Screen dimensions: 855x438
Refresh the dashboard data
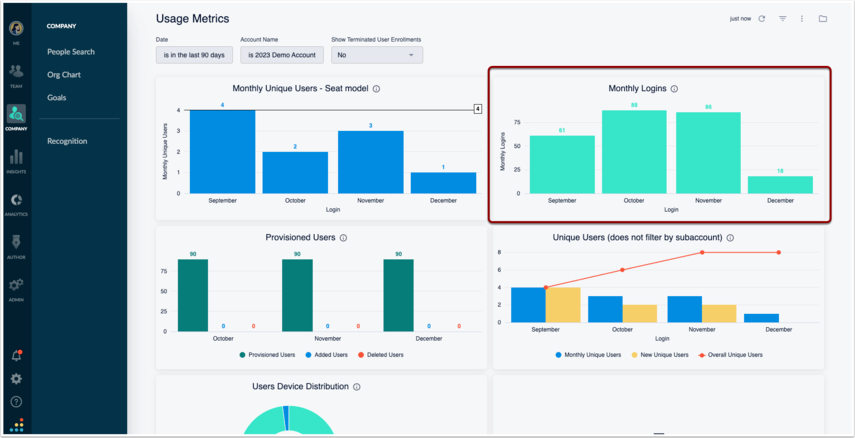(x=762, y=19)
